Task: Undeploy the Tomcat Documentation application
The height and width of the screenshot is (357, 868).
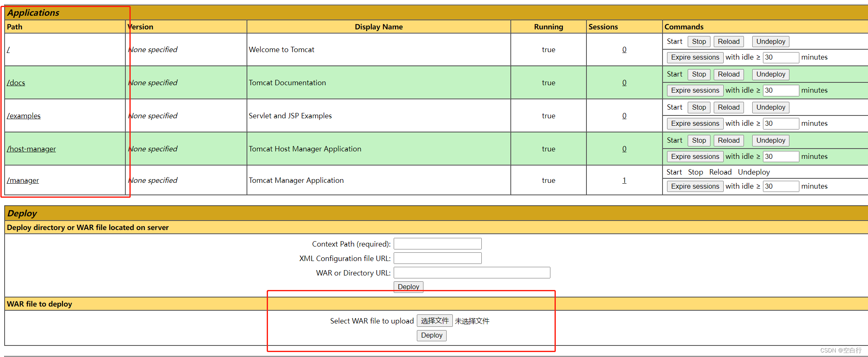Action: coord(771,74)
